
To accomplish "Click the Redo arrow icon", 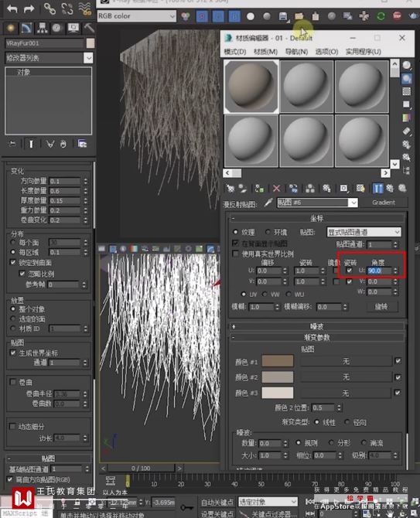I will [29, 9].
